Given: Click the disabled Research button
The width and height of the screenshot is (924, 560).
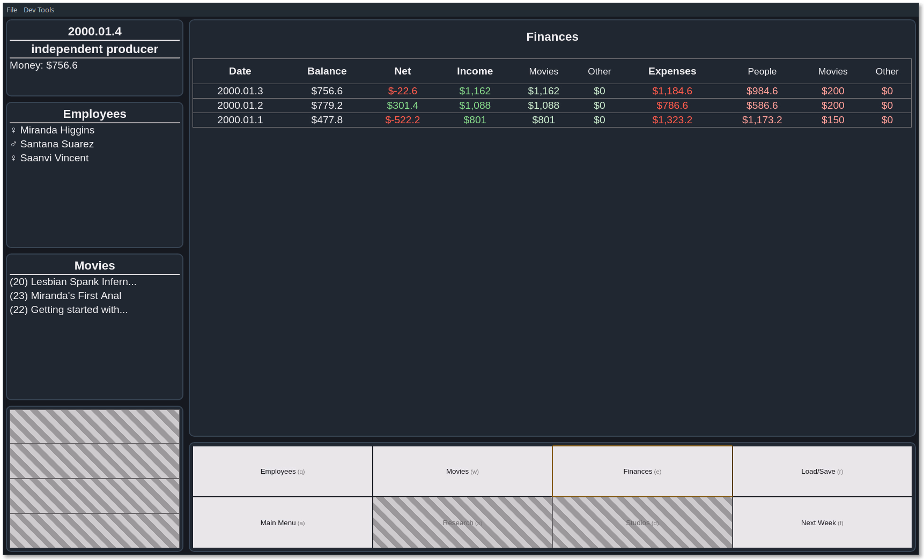Looking at the screenshot, I should [x=462, y=522].
